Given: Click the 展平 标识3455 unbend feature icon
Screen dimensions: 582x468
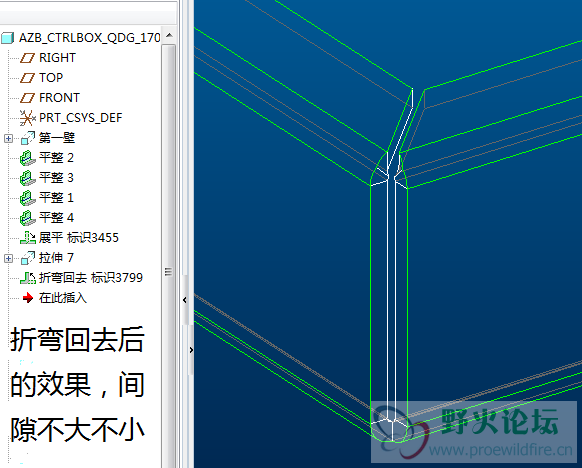Looking at the screenshot, I should coord(28,238).
